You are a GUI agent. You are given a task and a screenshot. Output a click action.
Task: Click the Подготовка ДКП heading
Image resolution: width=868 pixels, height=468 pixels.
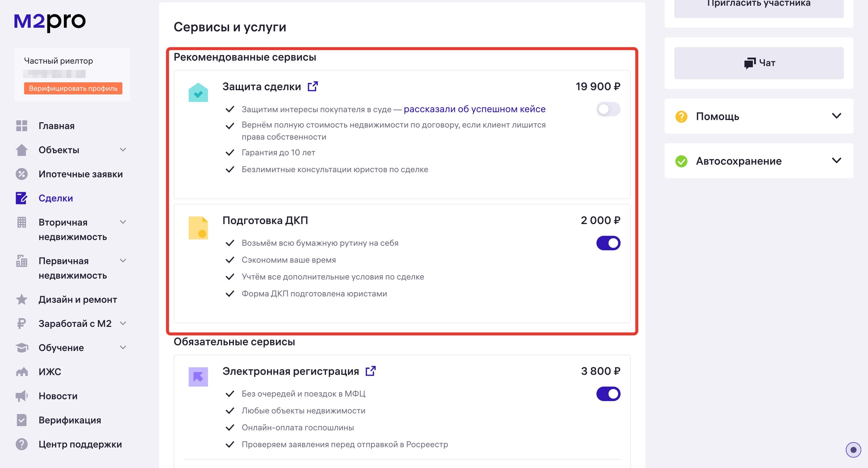[265, 220]
